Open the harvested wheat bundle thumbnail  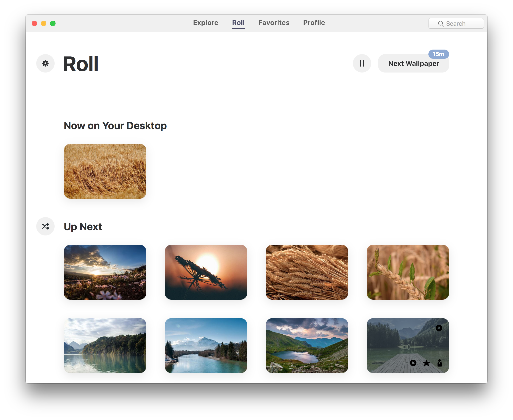point(307,272)
